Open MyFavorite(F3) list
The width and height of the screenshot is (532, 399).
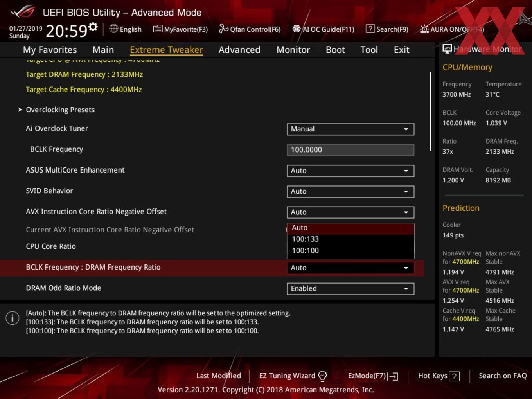(180, 29)
